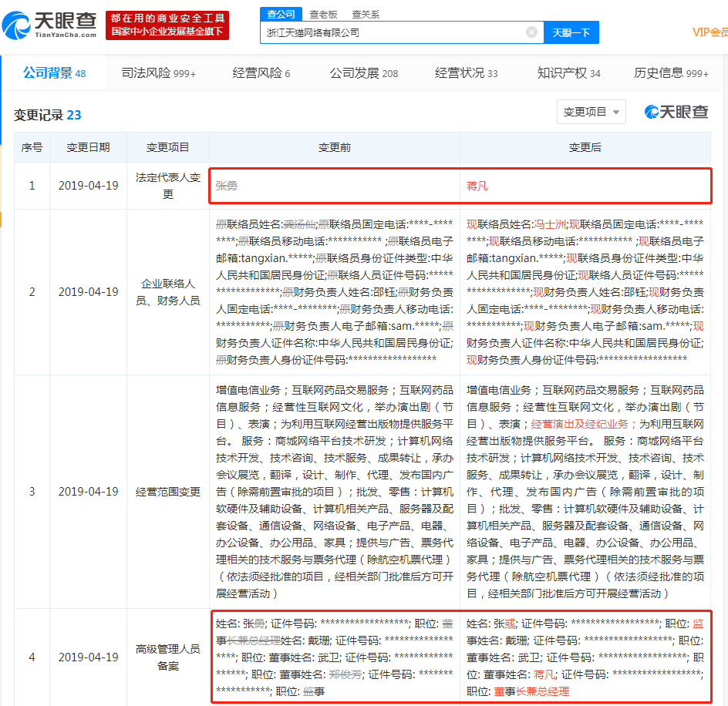The height and width of the screenshot is (706, 728).
Task: Select the 查公司 search tab
Action: click(x=281, y=15)
